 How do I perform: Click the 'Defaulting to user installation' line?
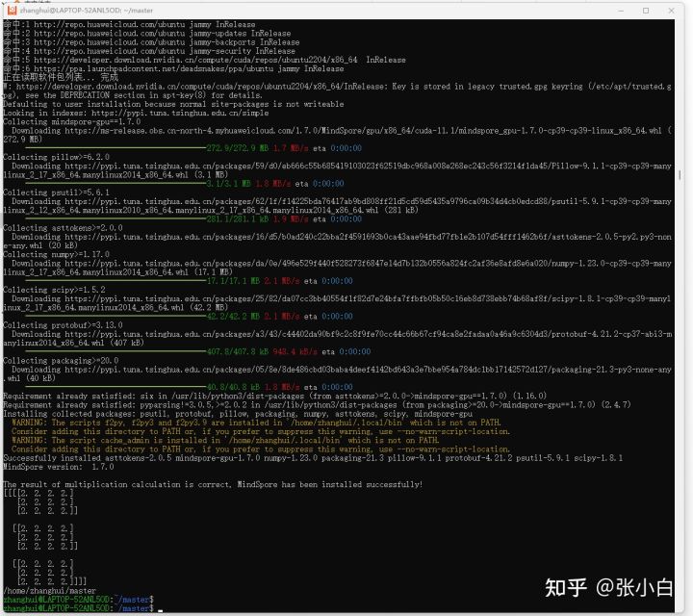(173, 104)
